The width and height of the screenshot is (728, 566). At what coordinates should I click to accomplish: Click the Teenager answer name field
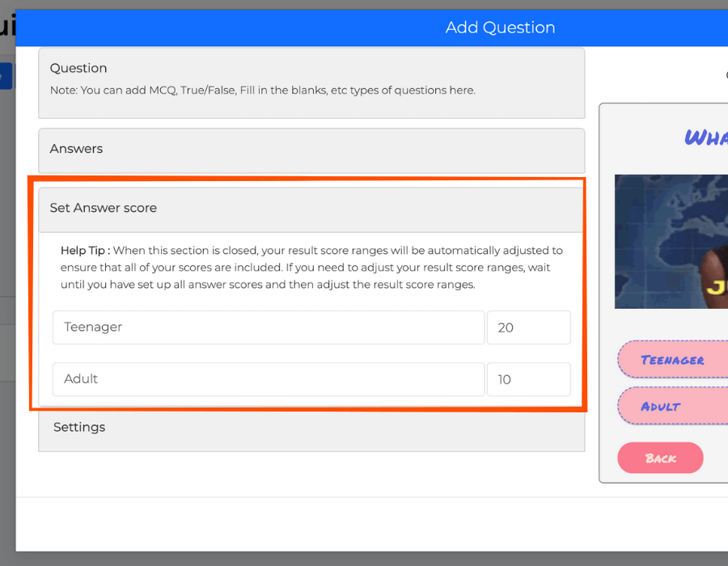click(x=269, y=327)
